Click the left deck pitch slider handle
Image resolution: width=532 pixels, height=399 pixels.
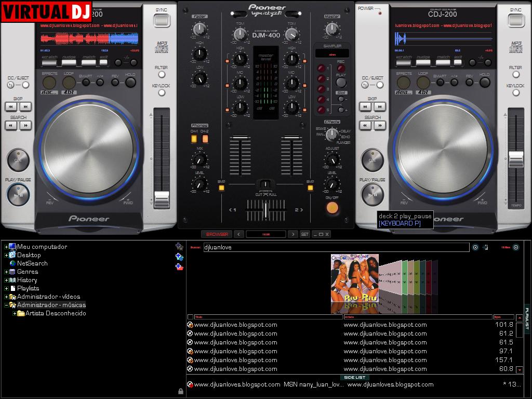pyautogui.click(x=162, y=199)
